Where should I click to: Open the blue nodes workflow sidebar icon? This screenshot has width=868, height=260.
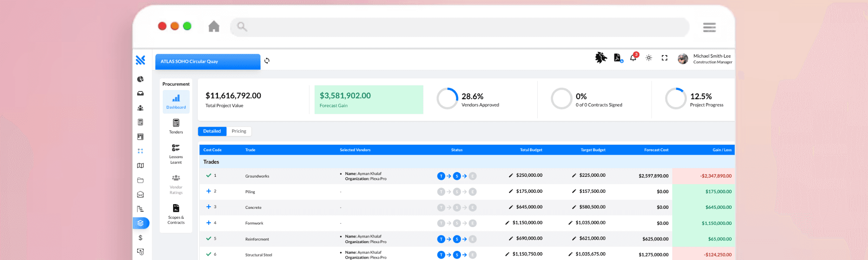pyautogui.click(x=140, y=151)
